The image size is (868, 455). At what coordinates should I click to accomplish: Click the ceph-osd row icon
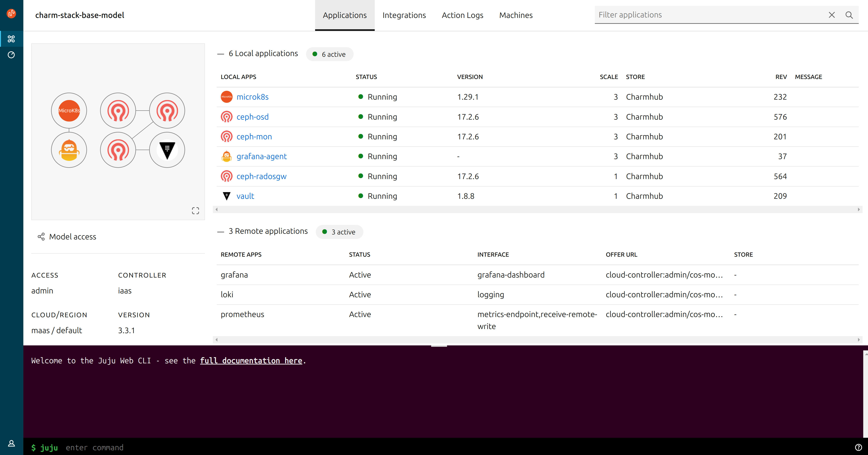tap(226, 117)
